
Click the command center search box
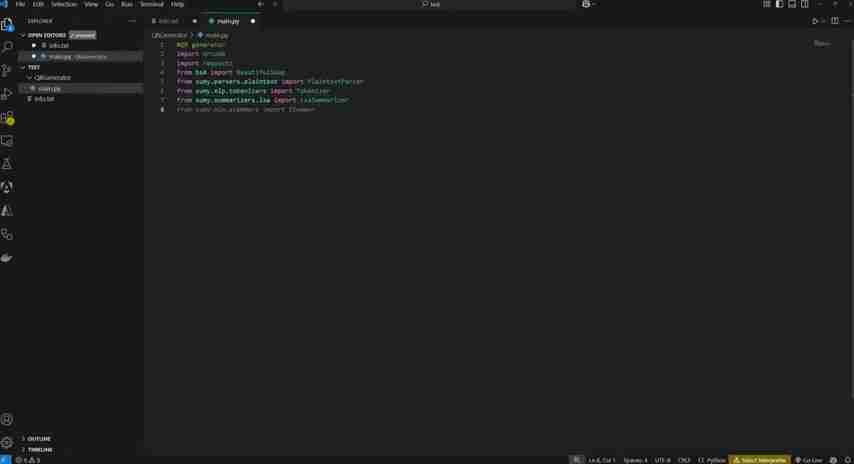[x=430, y=4]
